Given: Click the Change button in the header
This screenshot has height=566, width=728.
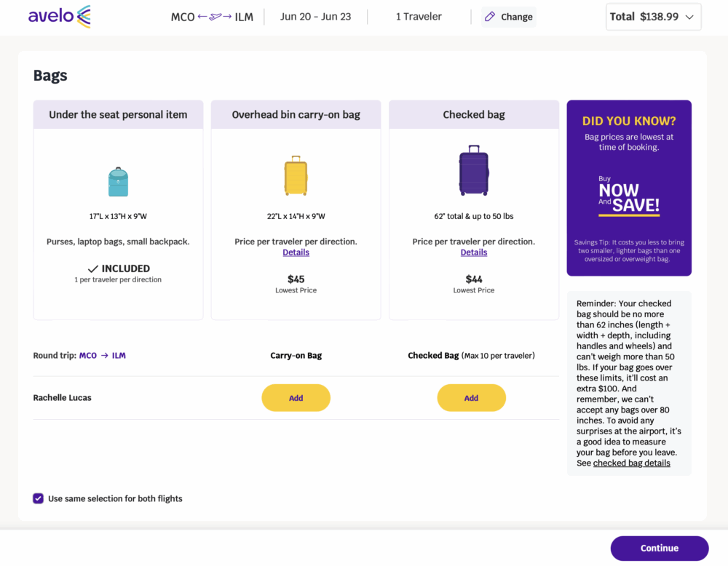Looking at the screenshot, I should coord(508,16).
